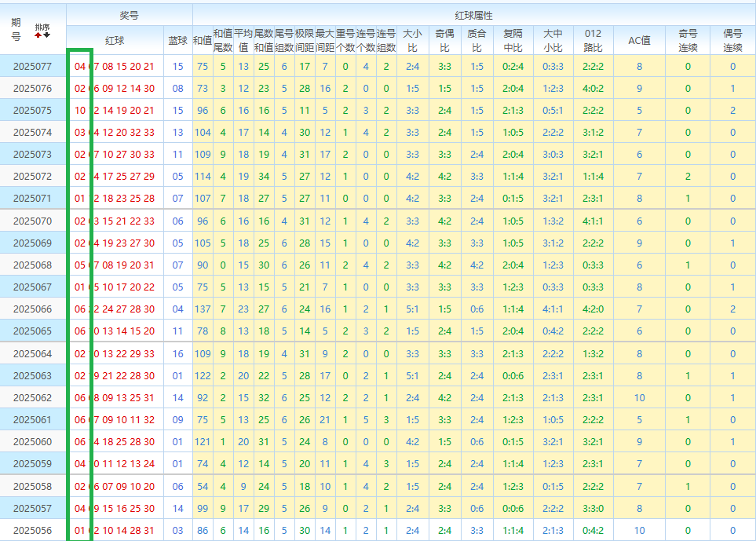
Task: Select issue number 2025056
Action: pos(32,530)
